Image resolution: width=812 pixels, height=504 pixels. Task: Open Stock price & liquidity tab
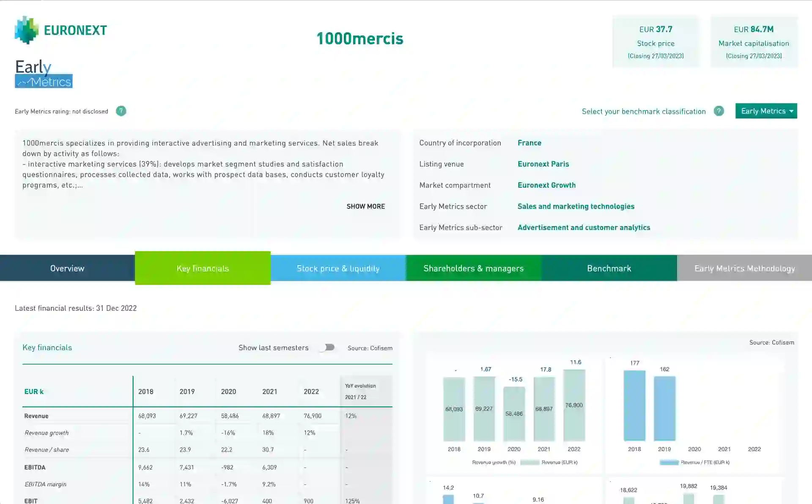(x=338, y=268)
